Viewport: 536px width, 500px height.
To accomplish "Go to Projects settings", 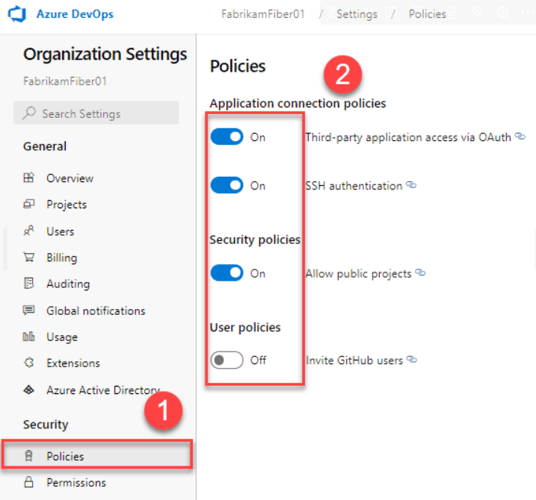I will click(x=66, y=204).
